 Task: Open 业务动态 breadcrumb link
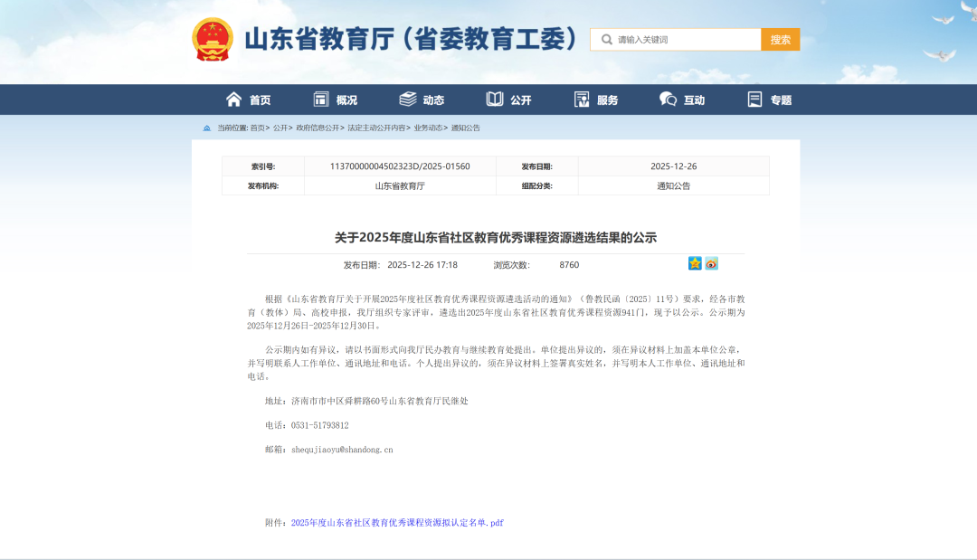point(428,128)
